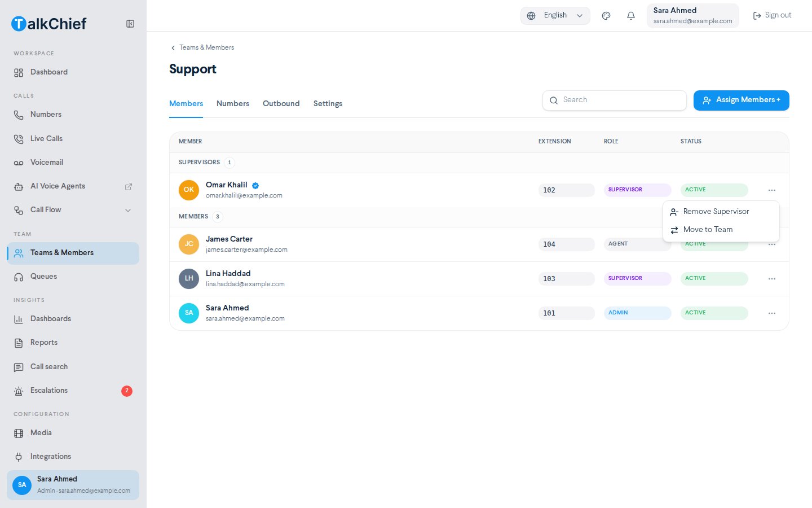Switch to the Outbound tab

tap(281, 104)
